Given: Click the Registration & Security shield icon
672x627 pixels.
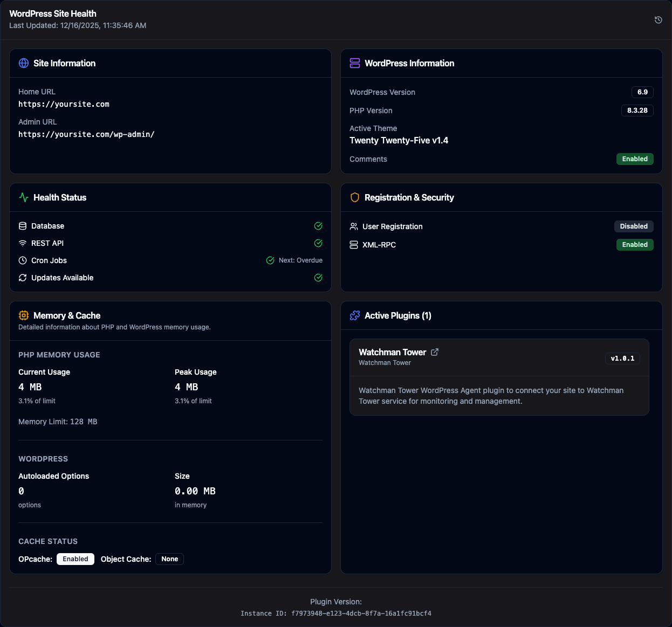Looking at the screenshot, I should 354,197.
